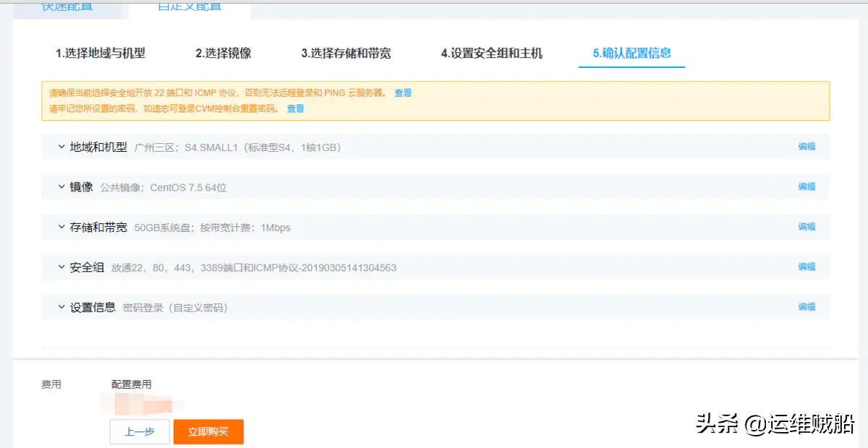
Task: 点击地域和机型行的编辑链接
Action: [x=807, y=146]
